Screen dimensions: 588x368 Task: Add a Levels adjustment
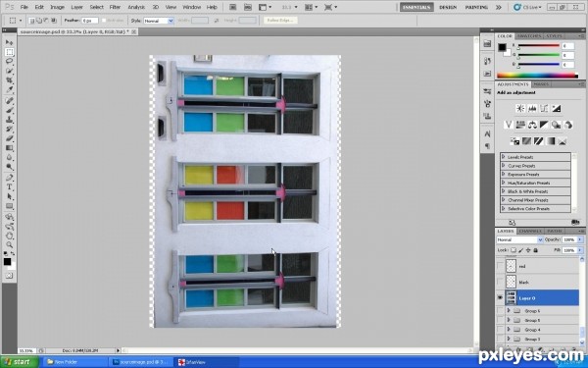pos(532,109)
